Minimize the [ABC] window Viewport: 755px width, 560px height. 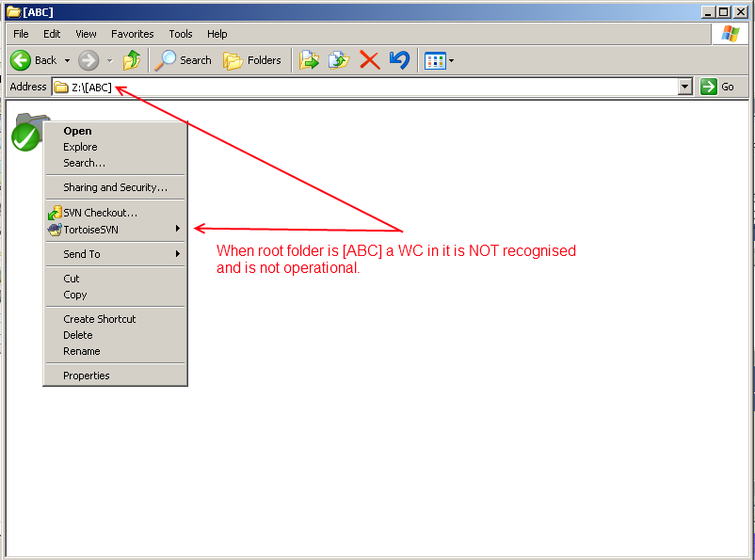[x=707, y=12]
